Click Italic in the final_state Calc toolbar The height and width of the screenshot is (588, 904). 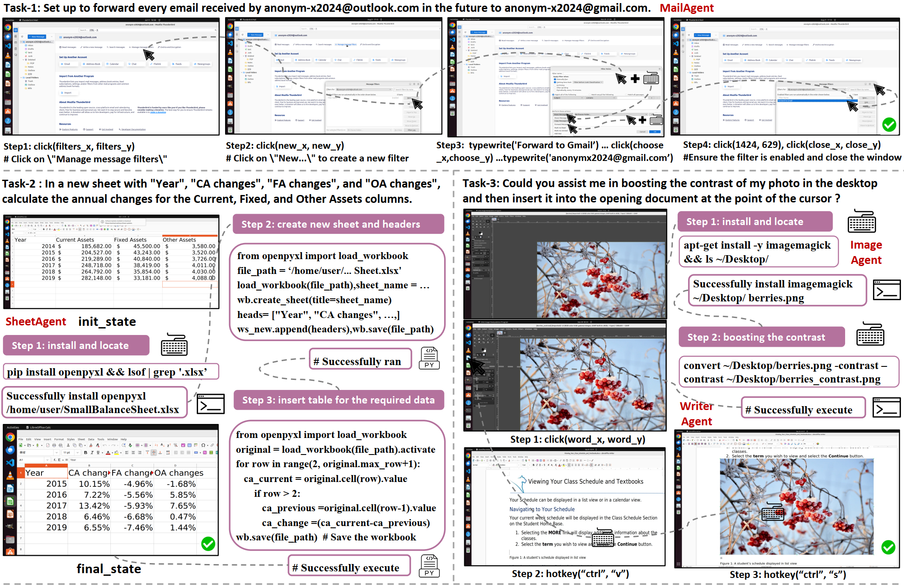(x=92, y=453)
